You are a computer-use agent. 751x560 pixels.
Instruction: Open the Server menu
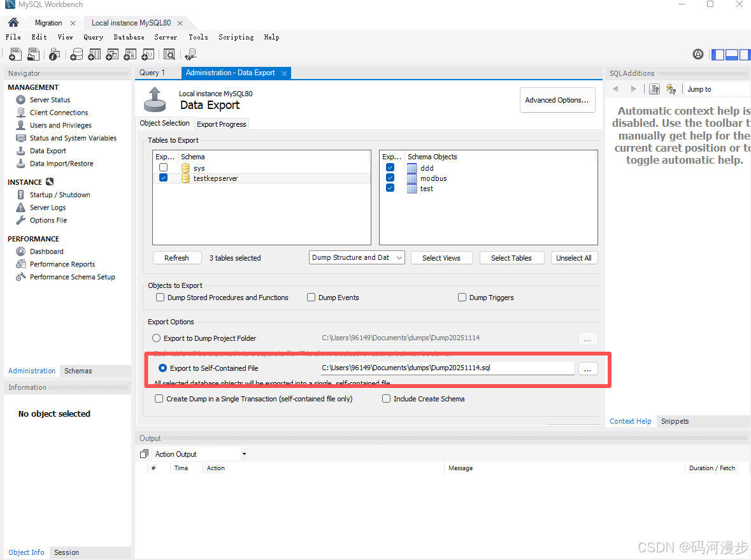(166, 37)
